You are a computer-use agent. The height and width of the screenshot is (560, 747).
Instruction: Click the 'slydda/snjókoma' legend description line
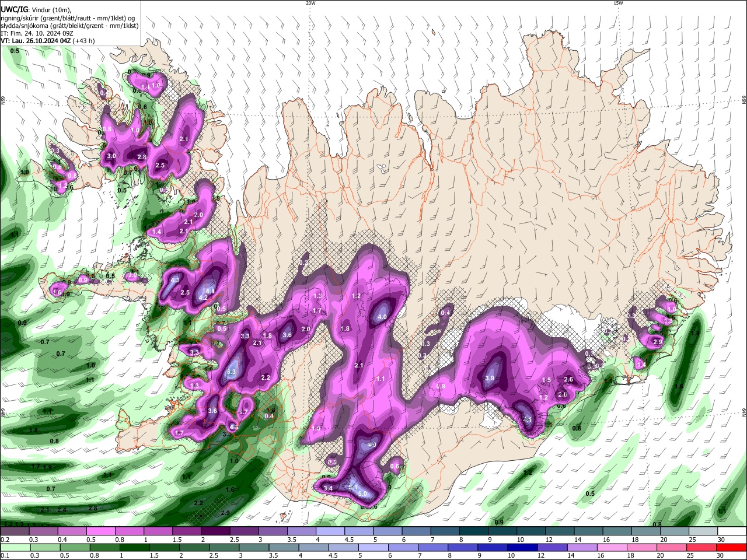[x=69, y=26]
